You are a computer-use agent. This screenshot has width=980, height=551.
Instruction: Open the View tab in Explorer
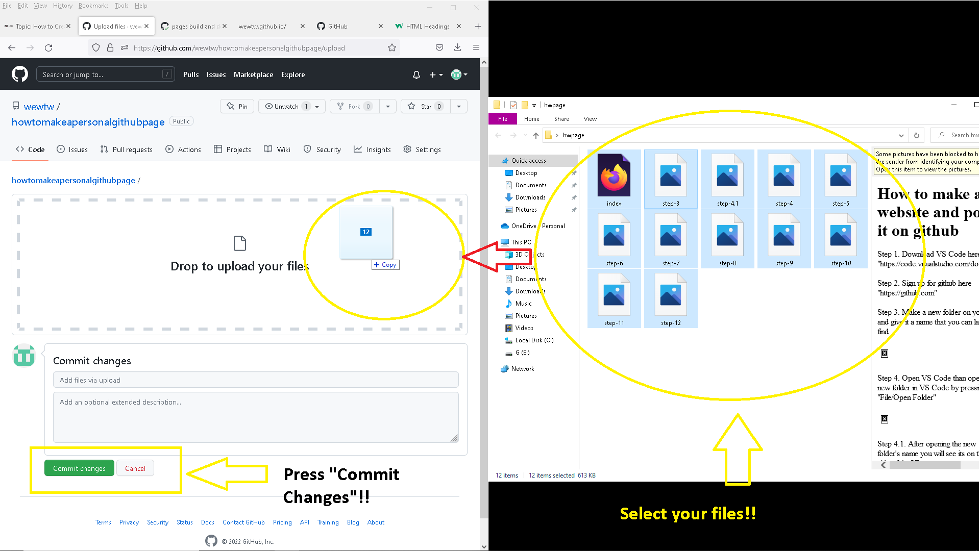click(590, 119)
